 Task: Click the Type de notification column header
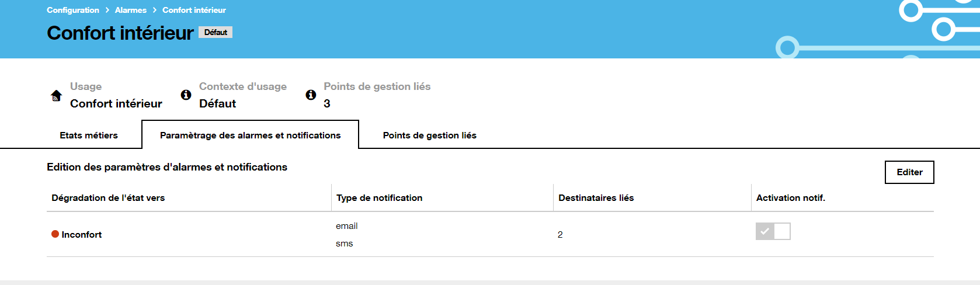click(379, 198)
